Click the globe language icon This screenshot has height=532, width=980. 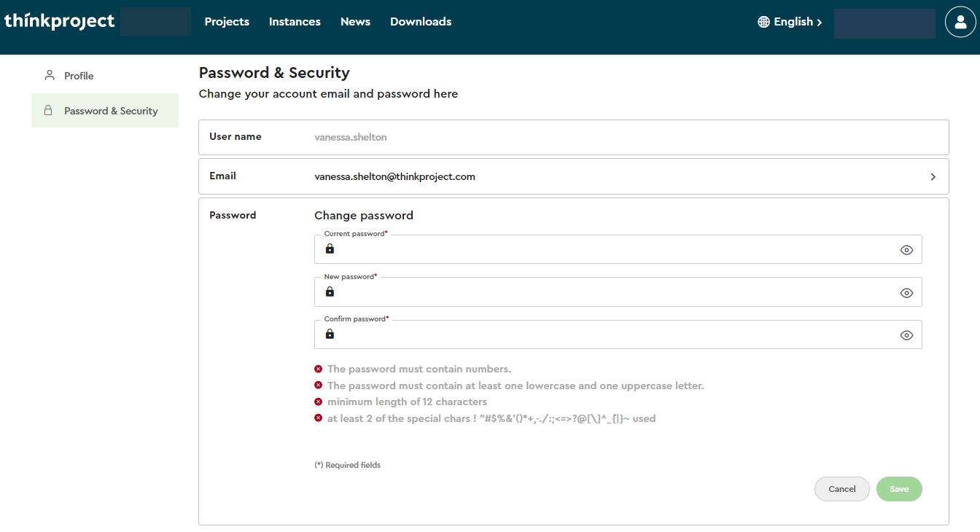pos(763,22)
